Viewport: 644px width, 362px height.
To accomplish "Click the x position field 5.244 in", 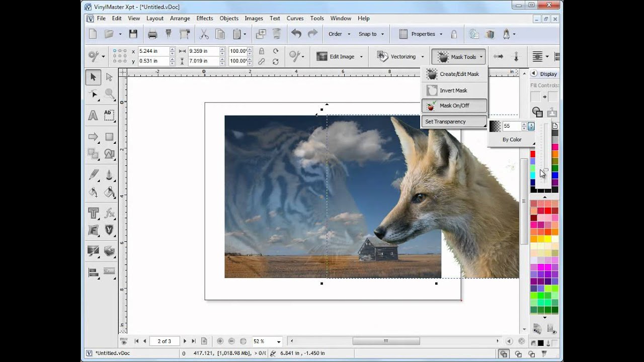I will click(x=153, y=51).
